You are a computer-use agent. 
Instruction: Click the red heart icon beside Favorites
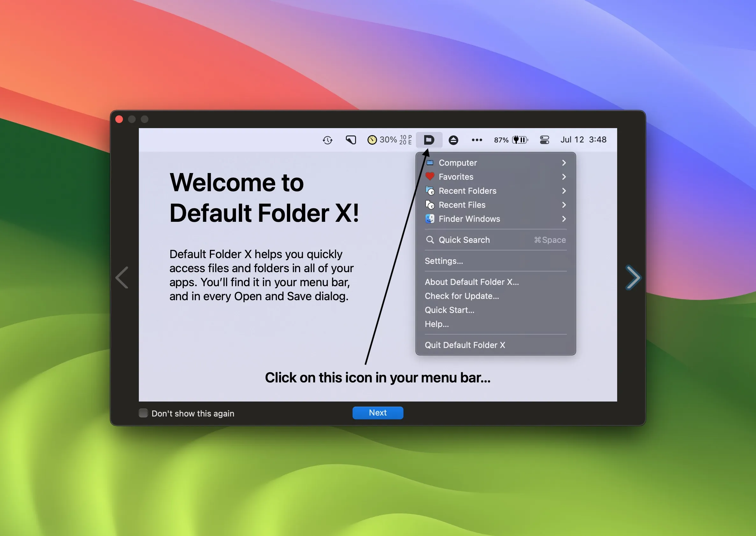[430, 177]
